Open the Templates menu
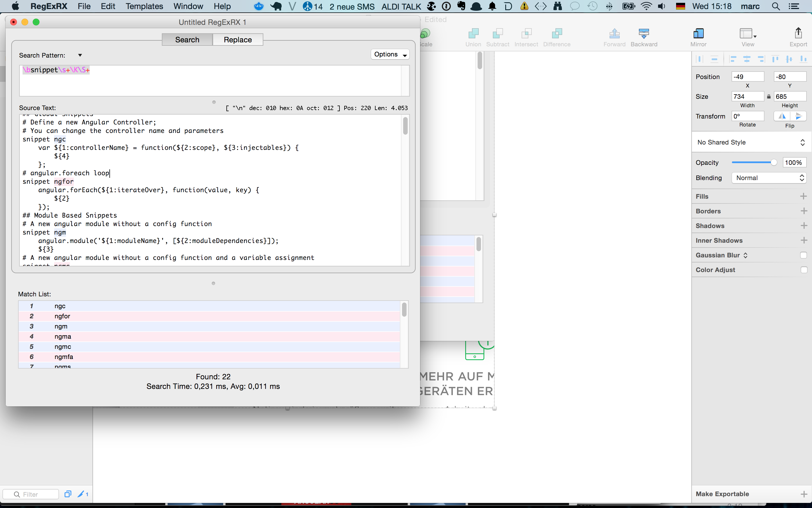Viewport: 812px width, 508px height. point(144,6)
